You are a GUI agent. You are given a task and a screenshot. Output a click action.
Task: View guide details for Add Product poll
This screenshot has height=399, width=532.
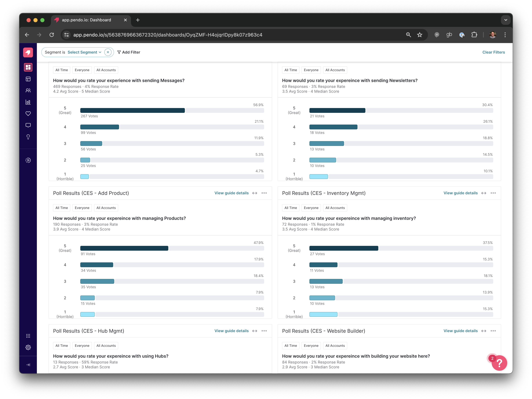coord(231,193)
